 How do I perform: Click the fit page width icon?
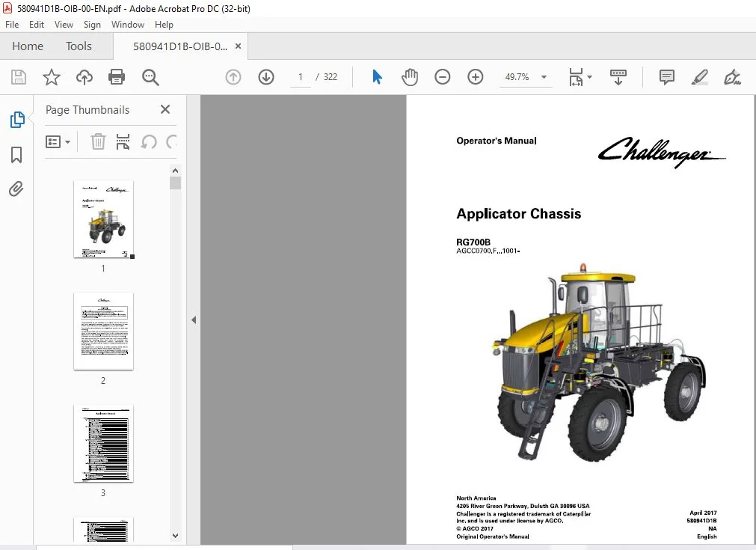(x=576, y=77)
